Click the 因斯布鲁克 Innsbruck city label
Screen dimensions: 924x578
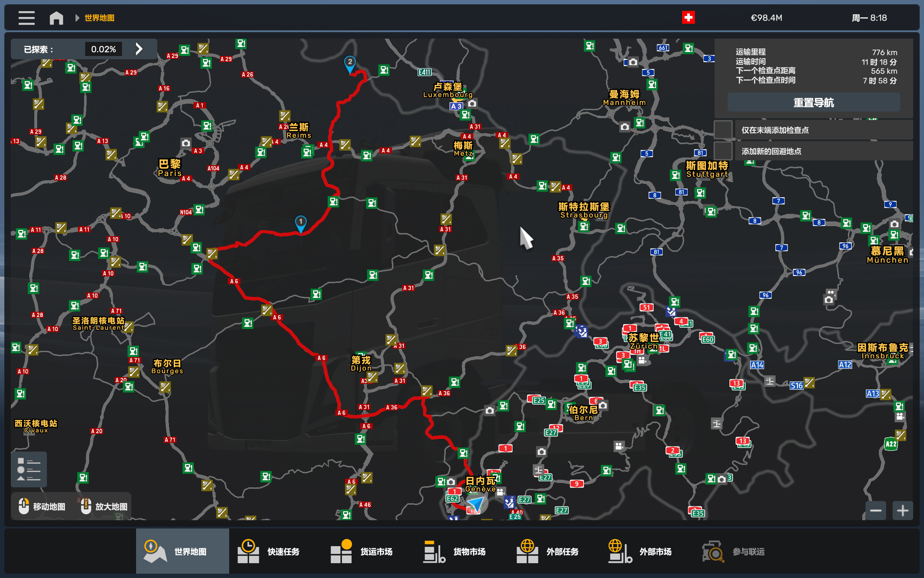coord(882,351)
